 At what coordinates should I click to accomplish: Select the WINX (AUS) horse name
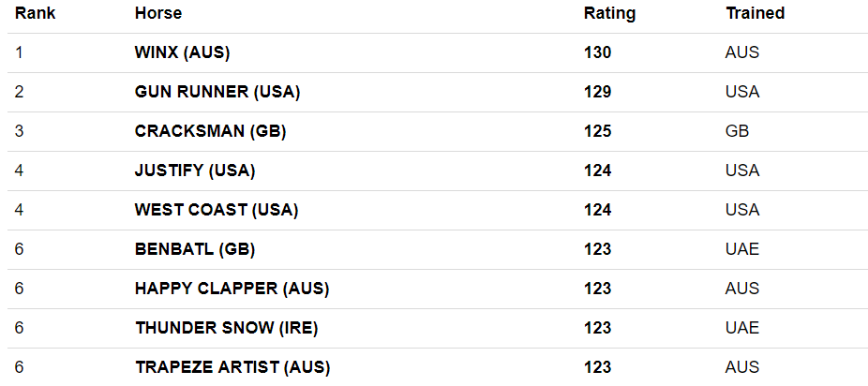pos(182,52)
